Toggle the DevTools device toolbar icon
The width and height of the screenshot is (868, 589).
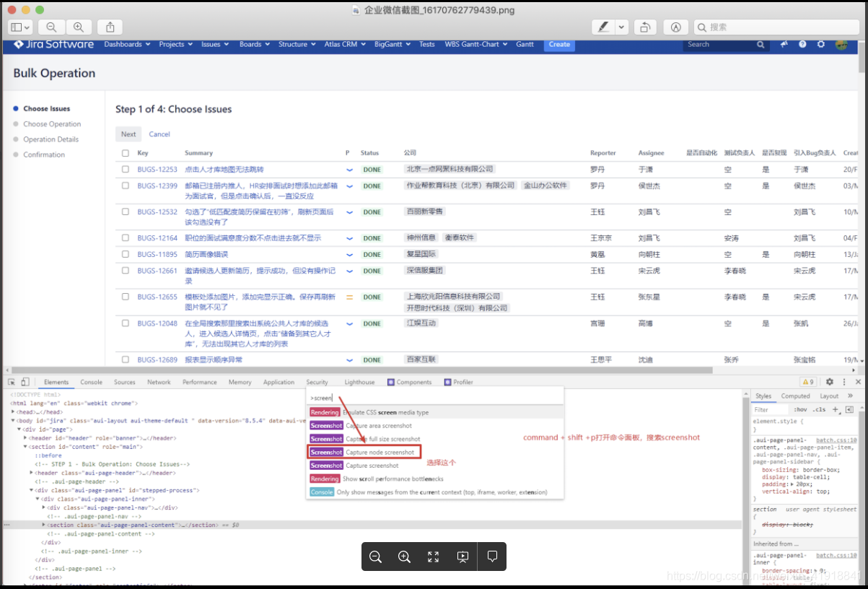[x=25, y=382]
